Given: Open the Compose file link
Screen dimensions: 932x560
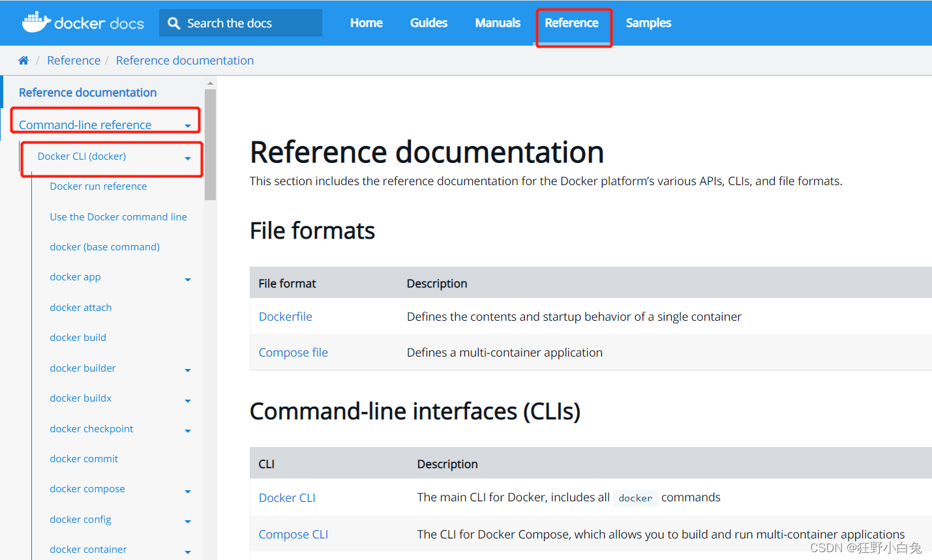Looking at the screenshot, I should click(293, 353).
